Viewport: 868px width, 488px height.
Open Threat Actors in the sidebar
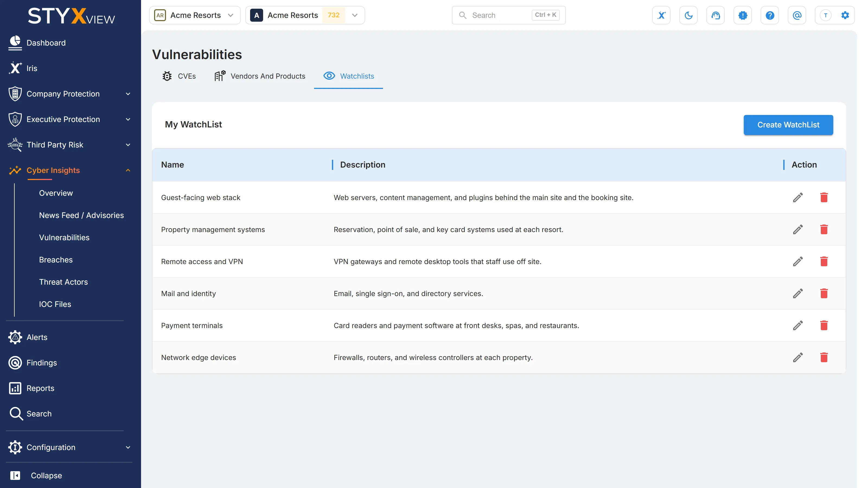[63, 282]
